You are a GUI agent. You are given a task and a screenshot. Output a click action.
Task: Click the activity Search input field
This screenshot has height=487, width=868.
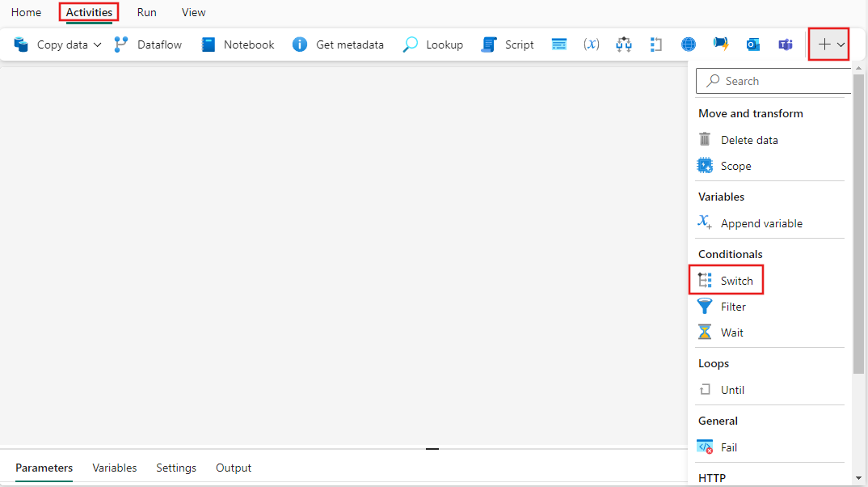coord(773,80)
